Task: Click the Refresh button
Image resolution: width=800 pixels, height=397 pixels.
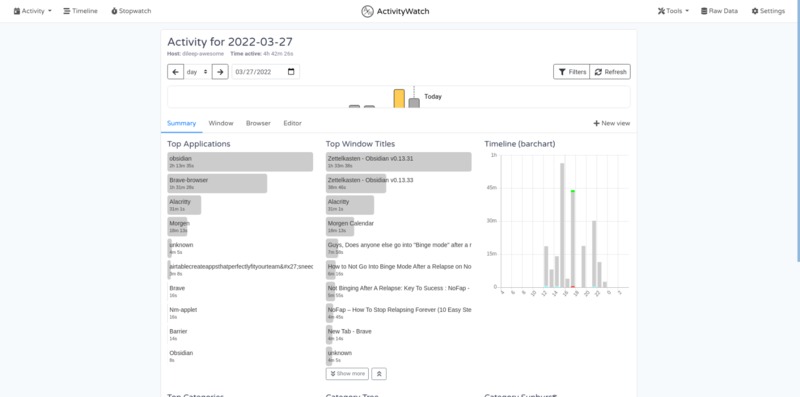Action: coord(610,72)
